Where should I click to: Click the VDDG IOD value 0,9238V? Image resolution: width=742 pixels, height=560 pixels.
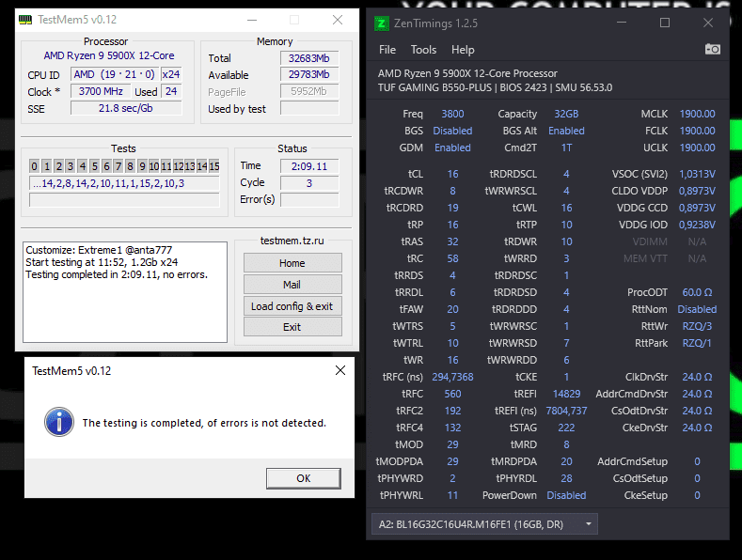[x=697, y=225]
